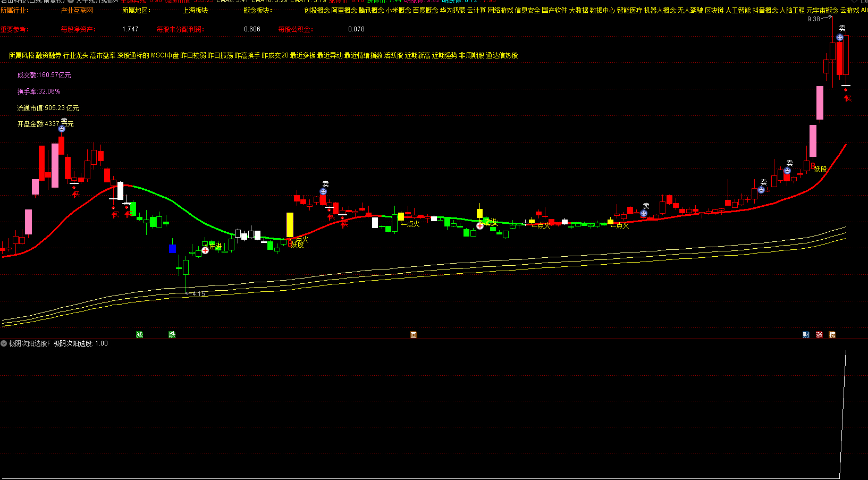Click the 元宇宙概念 concept tag

822,10
